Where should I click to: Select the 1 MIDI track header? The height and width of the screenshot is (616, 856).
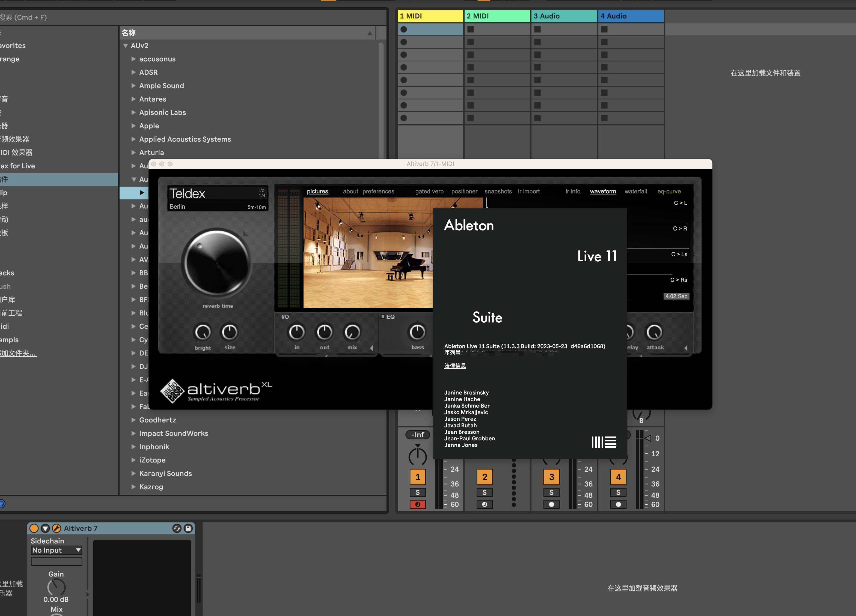tap(430, 16)
